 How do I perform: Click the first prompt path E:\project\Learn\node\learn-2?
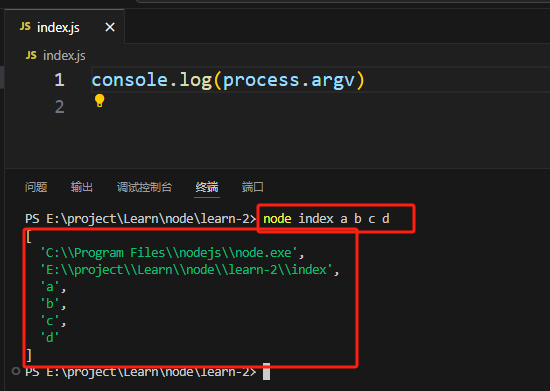(x=148, y=219)
